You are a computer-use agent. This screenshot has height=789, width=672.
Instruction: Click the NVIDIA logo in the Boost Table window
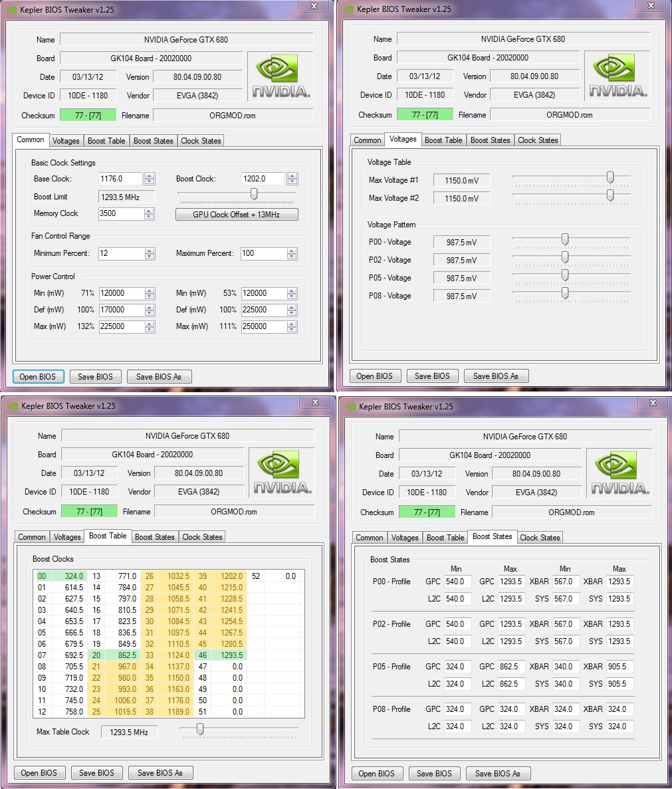[x=282, y=473]
